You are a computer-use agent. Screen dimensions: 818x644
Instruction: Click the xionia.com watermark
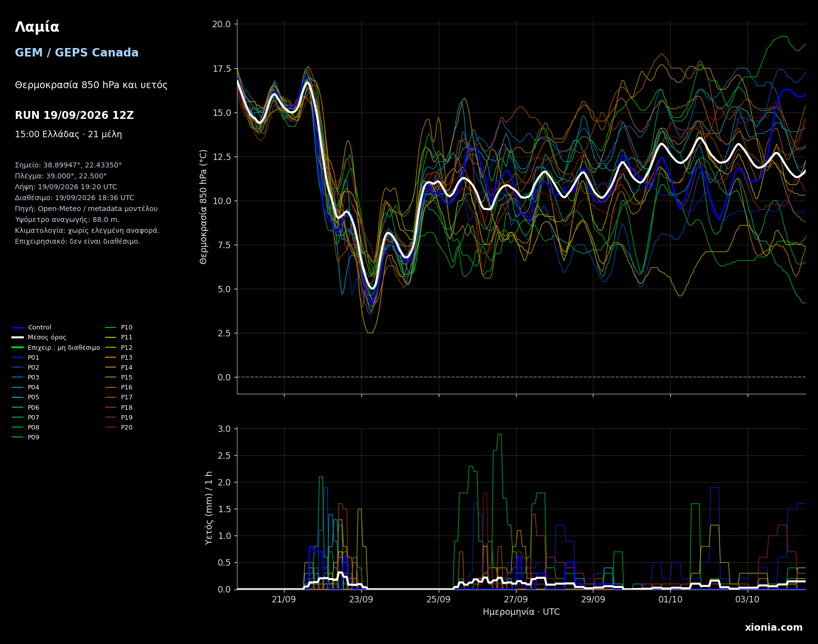coord(774,628)
